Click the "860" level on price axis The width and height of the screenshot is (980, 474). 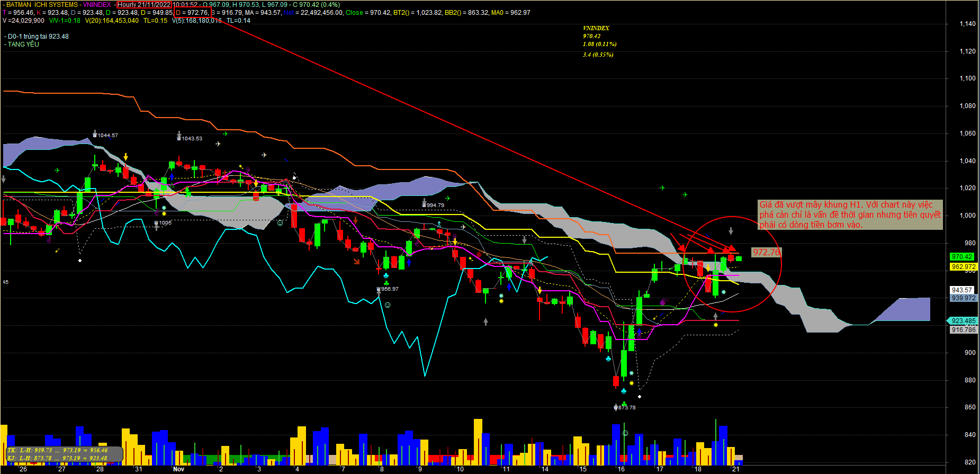970,407
